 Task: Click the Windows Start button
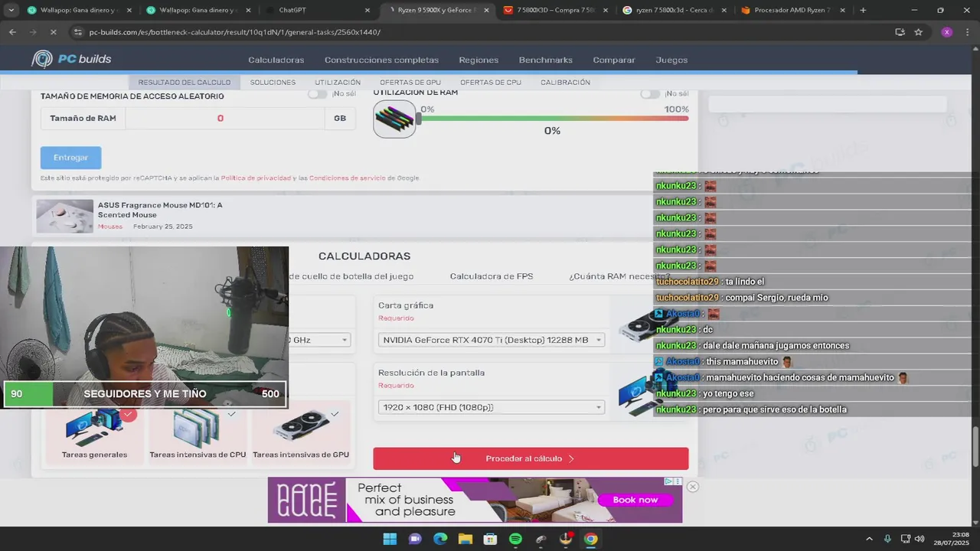click(390, 539)
